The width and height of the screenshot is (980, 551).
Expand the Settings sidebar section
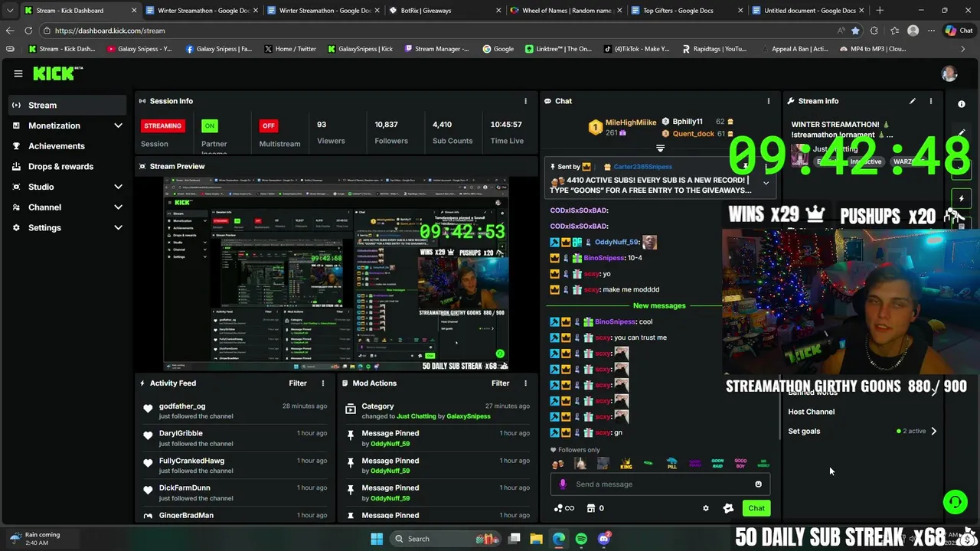118,227
